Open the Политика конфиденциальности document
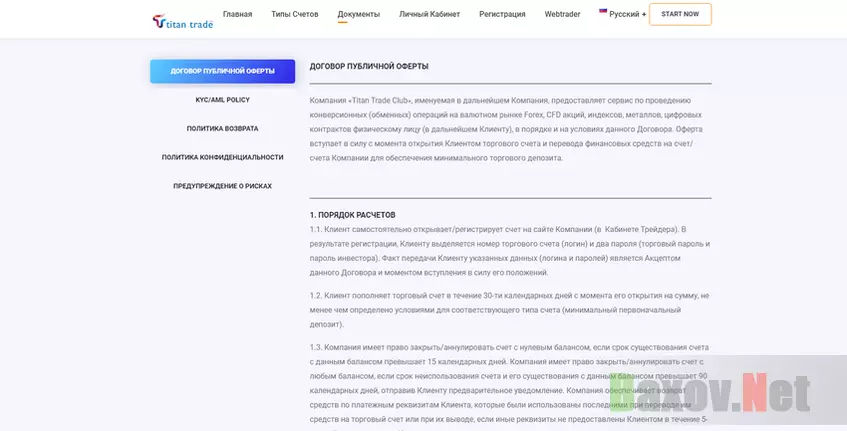The image size is (847, 431). [x=223, y=157]
